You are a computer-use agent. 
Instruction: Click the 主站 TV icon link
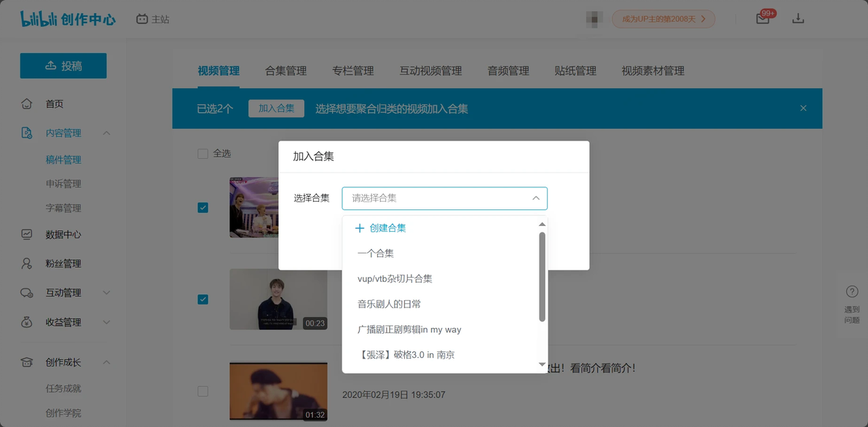142,19
